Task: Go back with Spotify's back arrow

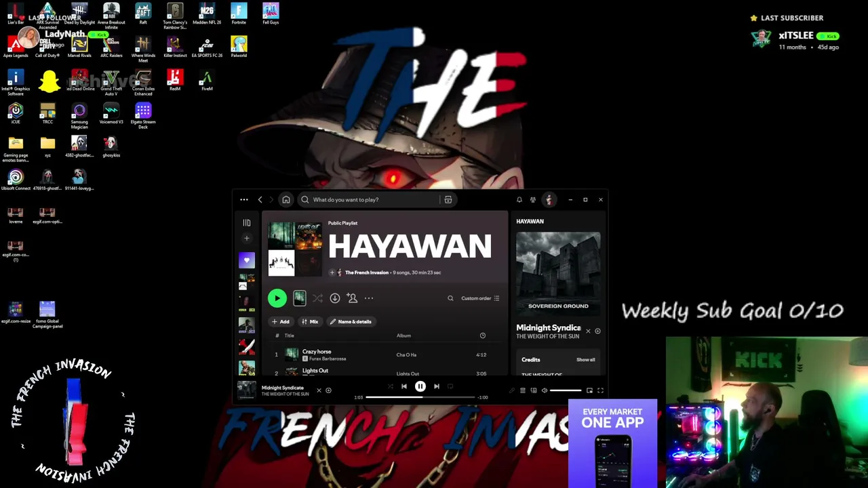Action: [x=260, y=200]
